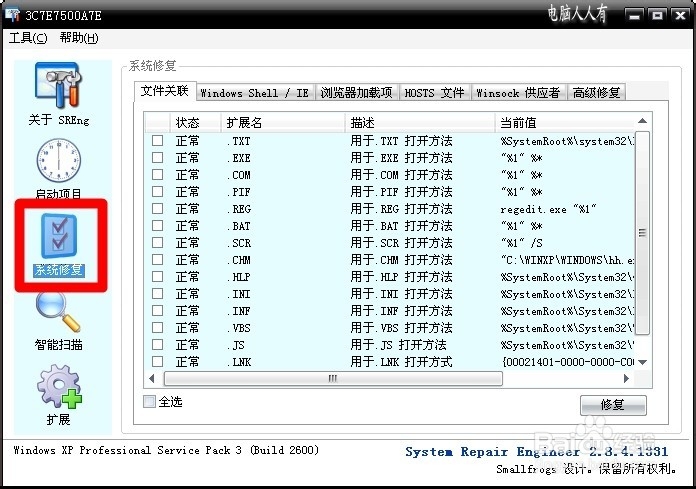This screenshot has height=489, width=696.
Task: Check the .INI row checkbox
Action: [x=157, y=294]
